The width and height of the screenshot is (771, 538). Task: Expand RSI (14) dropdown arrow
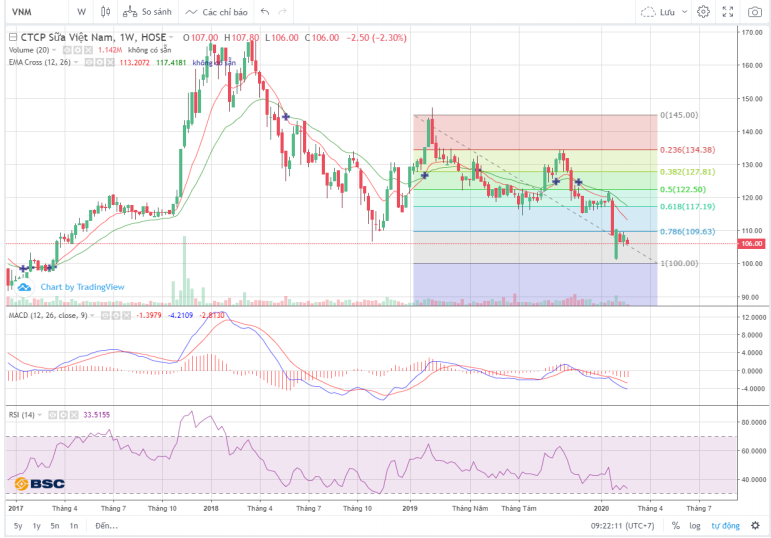(x=40, y=415)
